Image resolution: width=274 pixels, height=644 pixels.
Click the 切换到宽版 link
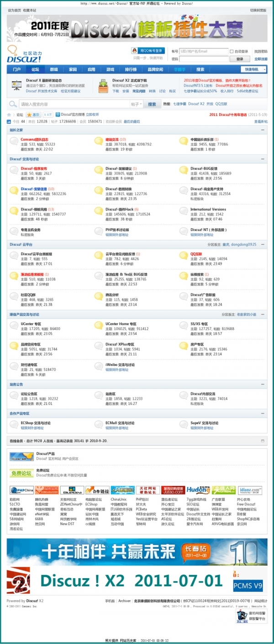(x=258, y=10)
